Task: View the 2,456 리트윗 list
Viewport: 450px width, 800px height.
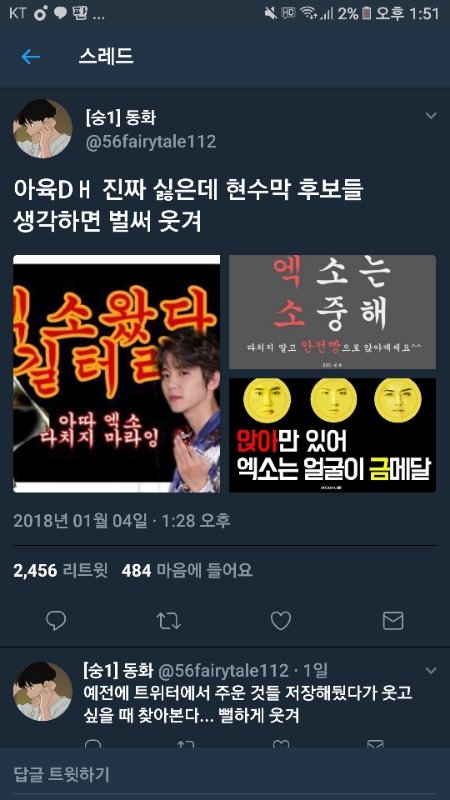Action: (61, 570)
